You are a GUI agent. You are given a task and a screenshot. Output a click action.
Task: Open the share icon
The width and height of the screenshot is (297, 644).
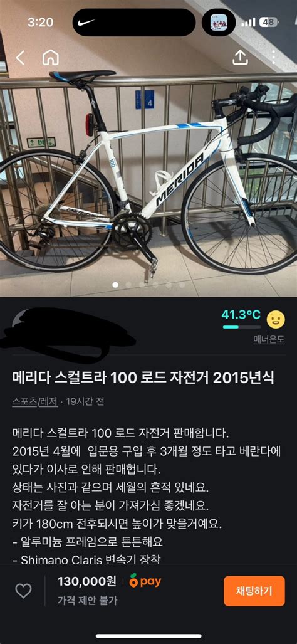[x=241, y=58]
